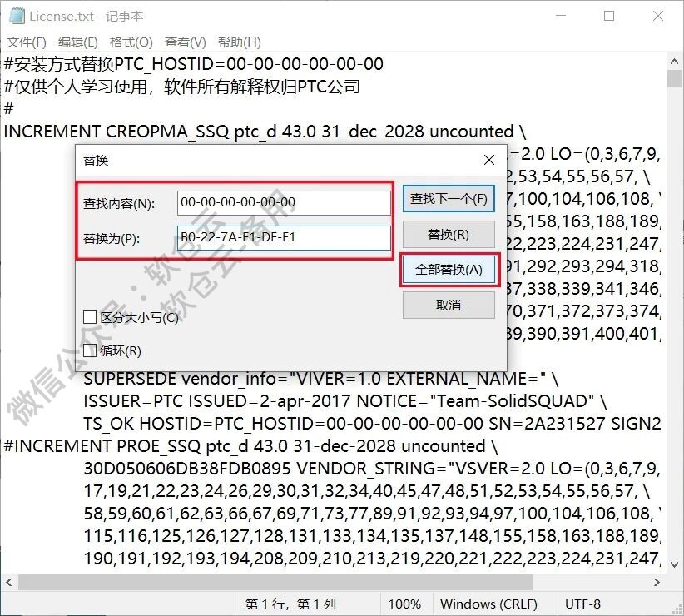Click the 查找下一个(F) Find Next button

tap(449, 198)
